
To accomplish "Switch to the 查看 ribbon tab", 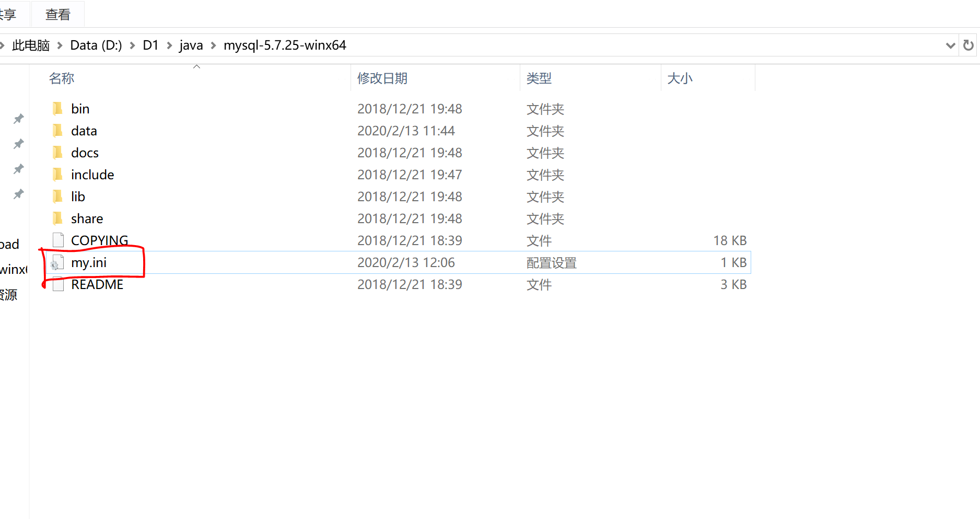I will [57, 14].
